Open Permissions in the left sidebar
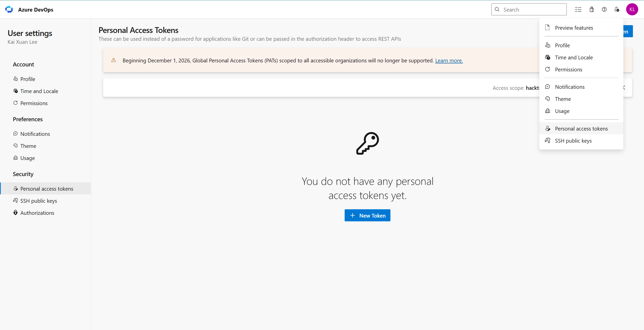Screen dimensions: 644x330 (x=46, y=103)
